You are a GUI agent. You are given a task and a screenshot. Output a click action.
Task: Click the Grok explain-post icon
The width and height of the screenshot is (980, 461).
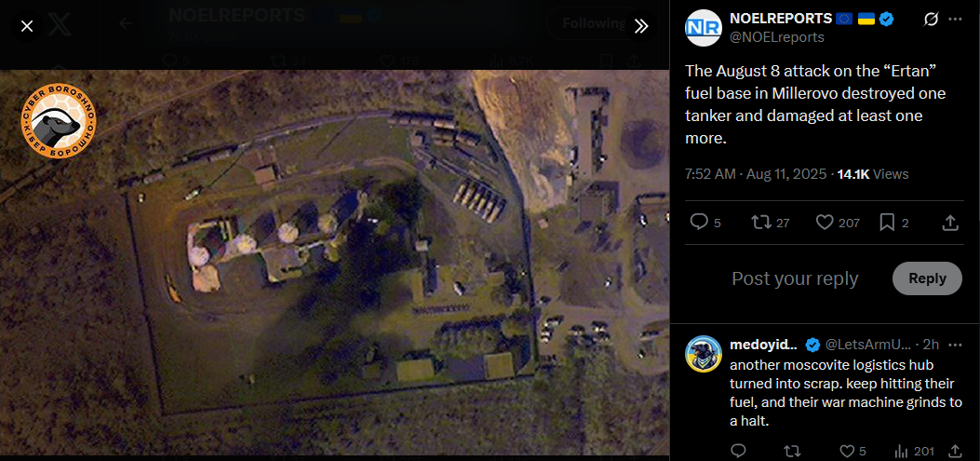[930, 20]
